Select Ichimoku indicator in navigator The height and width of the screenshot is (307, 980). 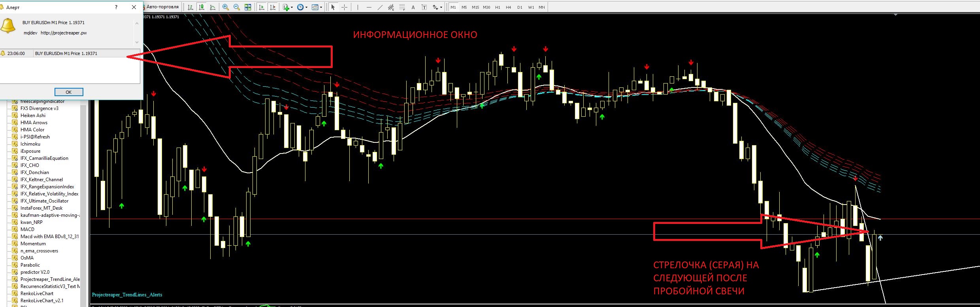(x=30, y=144)
